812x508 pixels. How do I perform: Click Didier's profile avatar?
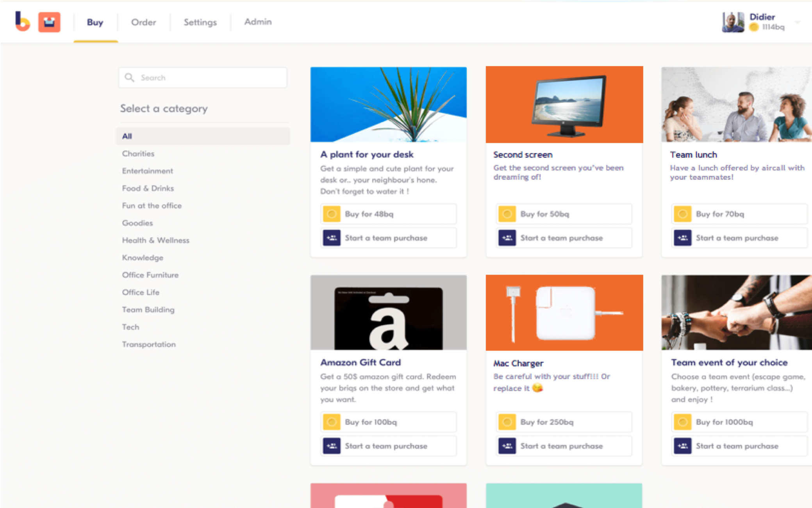tap(733, 22)
